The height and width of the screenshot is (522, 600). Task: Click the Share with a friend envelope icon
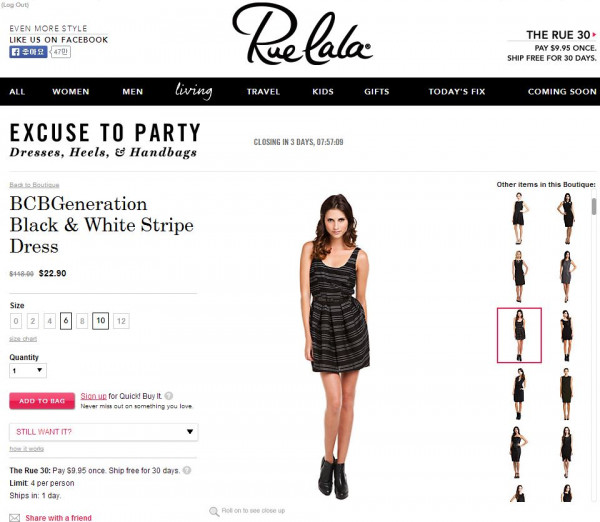[15, 518]
